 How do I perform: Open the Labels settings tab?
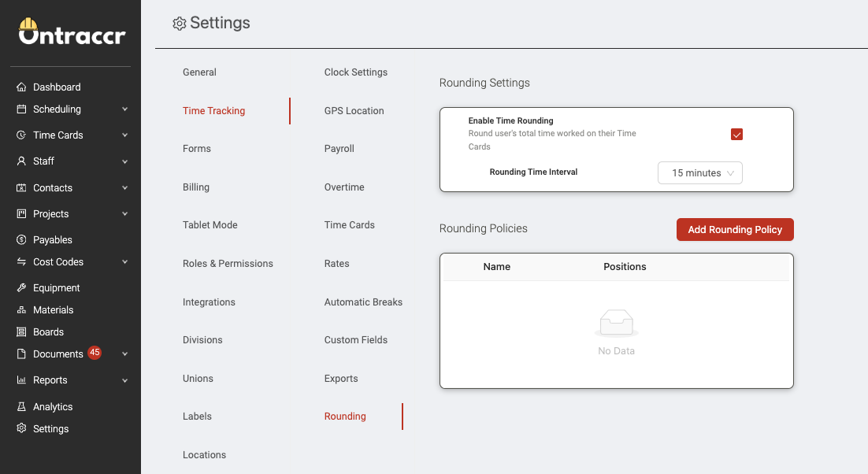click(197, 416)
